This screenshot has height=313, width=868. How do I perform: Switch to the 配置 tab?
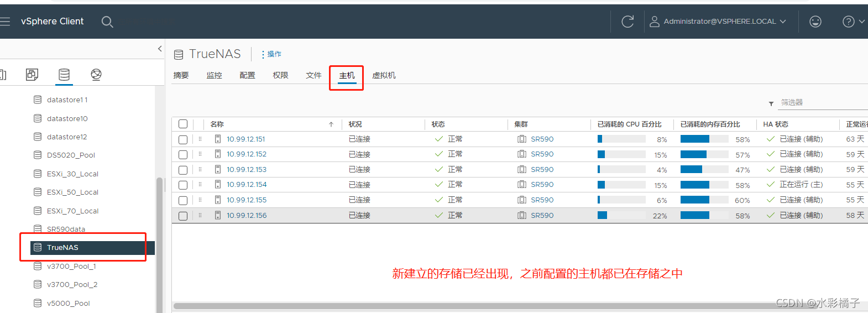tap(247, 75)
